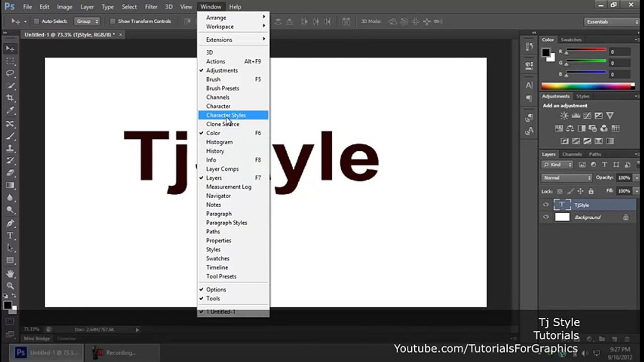Open the Fill slider arrow
The width and height of the screenshot is (644, 362).
click(x=636, y=191)
